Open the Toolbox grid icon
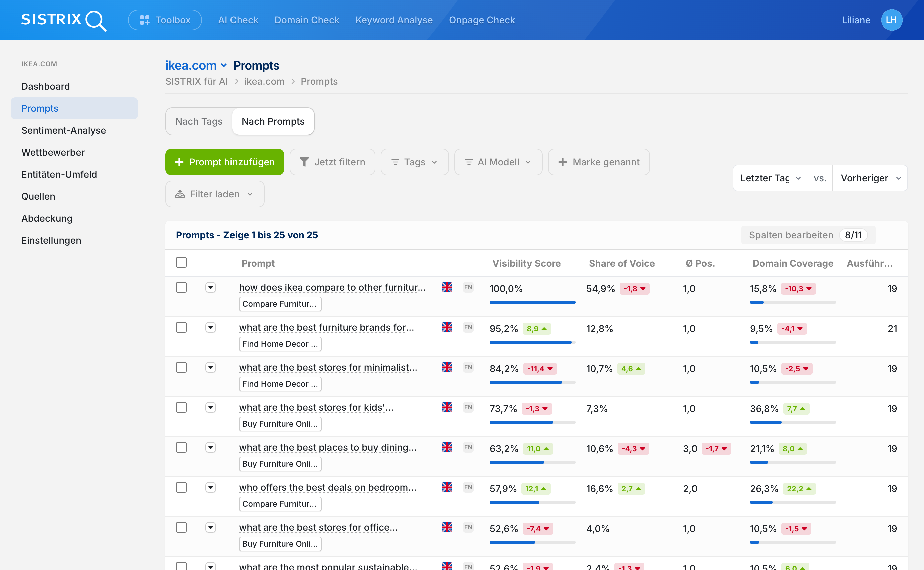The image size is (924, 570). coord(145,20)
